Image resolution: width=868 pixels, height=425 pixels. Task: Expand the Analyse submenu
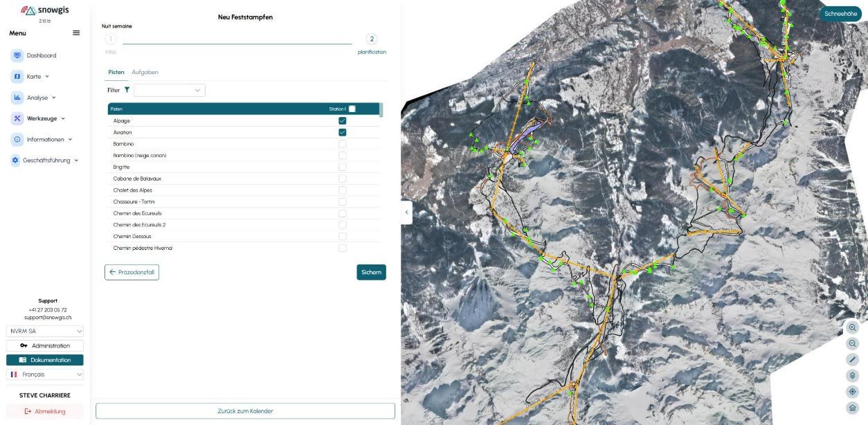click(54, 98)
